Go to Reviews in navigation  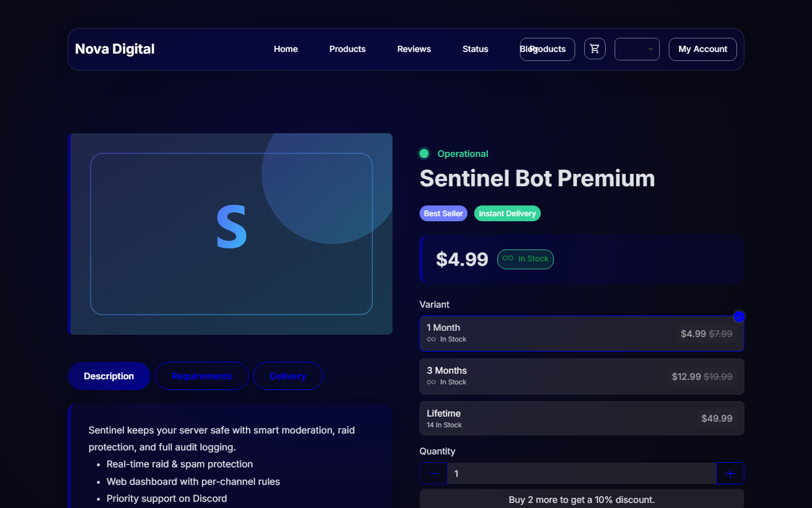tap(414, 49)
